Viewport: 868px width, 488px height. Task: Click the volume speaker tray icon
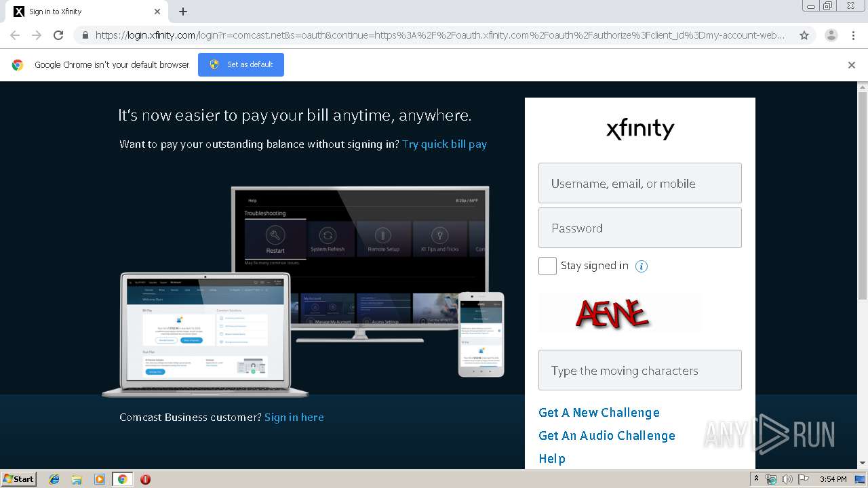tap(787, 479)
